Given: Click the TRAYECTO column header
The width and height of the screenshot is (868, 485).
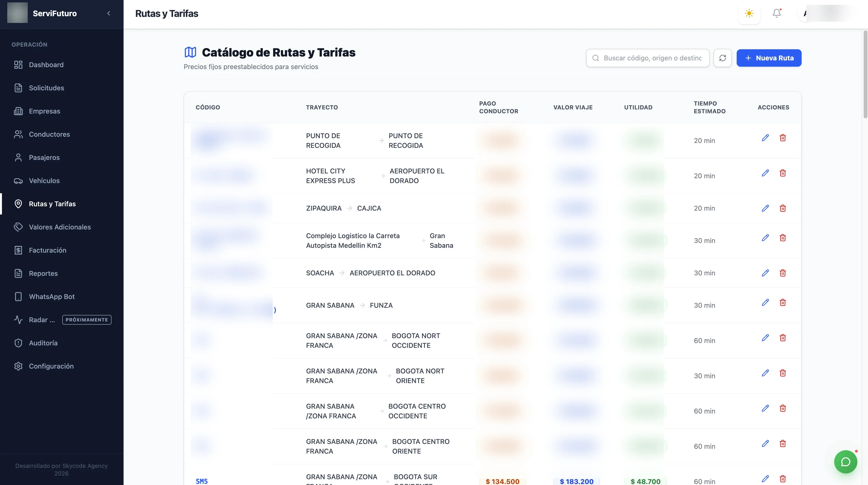Looking at the screenshot, I should [322, 107].
